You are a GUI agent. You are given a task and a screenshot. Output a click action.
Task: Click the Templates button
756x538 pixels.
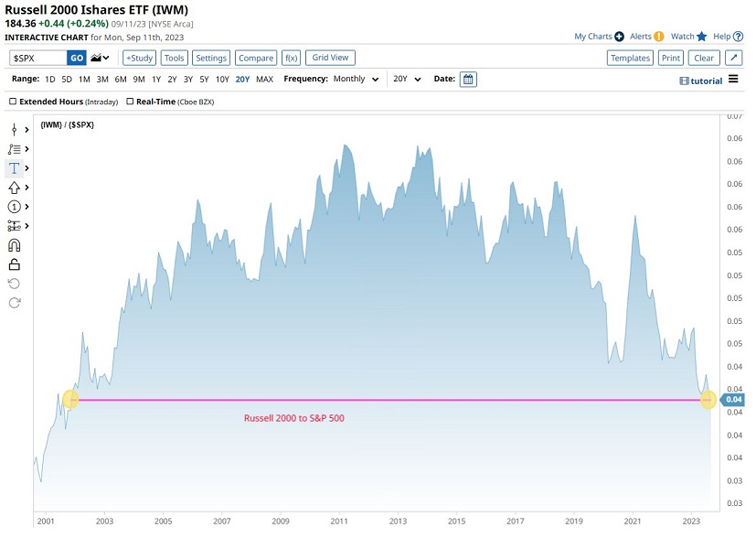coord(630,58)
